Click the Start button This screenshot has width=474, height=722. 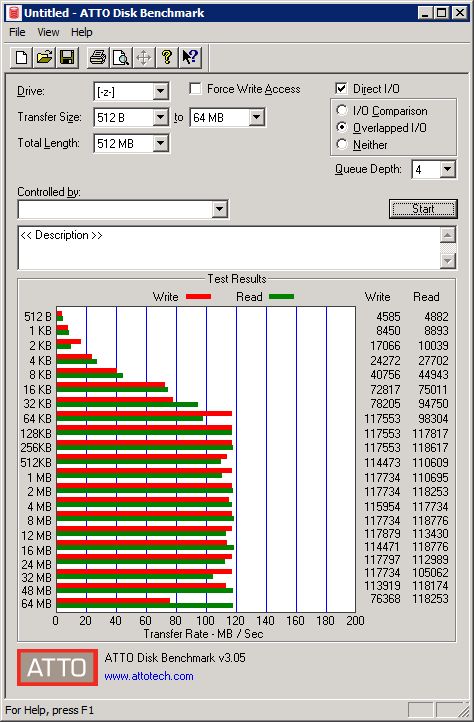423,209
